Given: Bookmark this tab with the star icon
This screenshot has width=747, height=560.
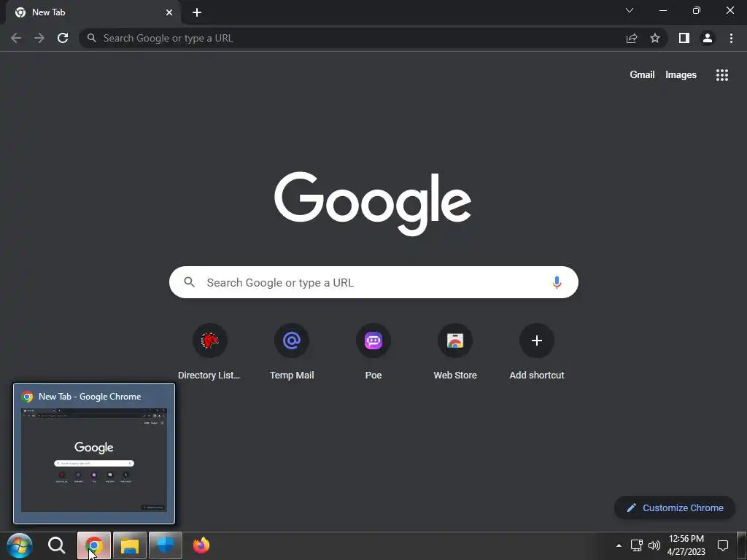Looking at the screenshot, I should point(655,38).
